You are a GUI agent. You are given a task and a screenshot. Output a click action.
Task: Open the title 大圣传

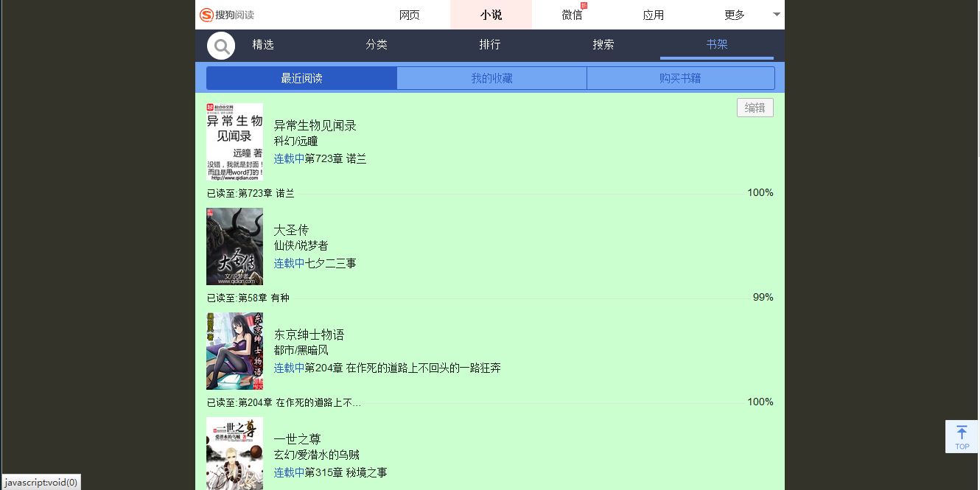(291, 231)
